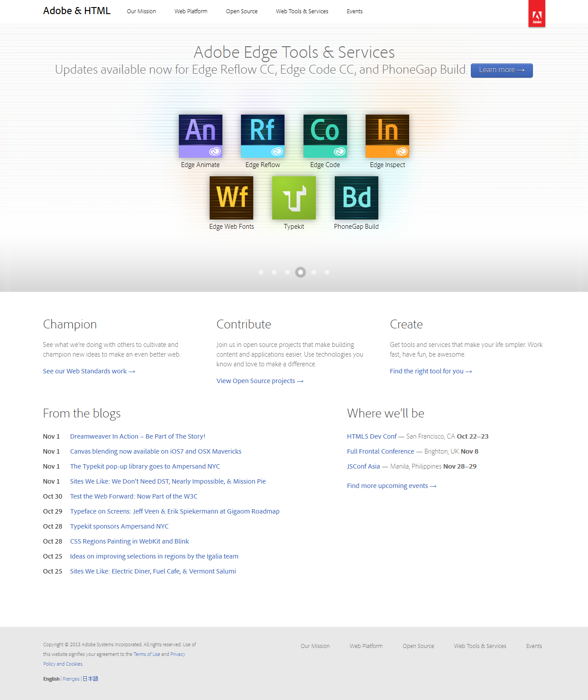The height and width of the screenshot is (700, 588).
Task: Click the Champion section heading
Action: (70, 324)
